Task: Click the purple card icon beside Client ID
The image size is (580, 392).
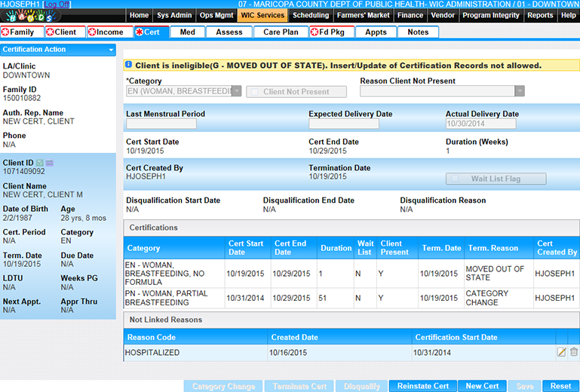Action: 49,163
